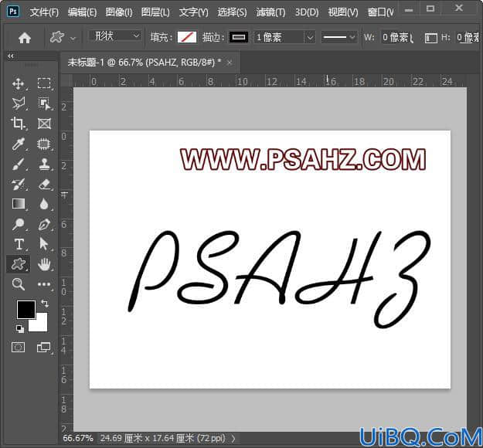Image resolution: width=483 pixels, height=448 pixels.
Task: Select the Pen tool
Action: pos(44,225)
